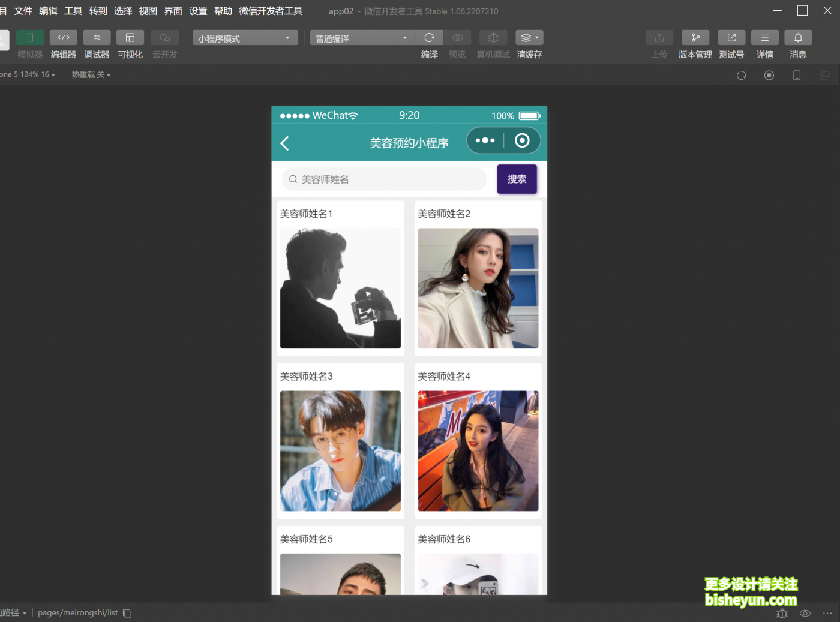Open the 美容师姓名3 photo

(x=340, y=451)
